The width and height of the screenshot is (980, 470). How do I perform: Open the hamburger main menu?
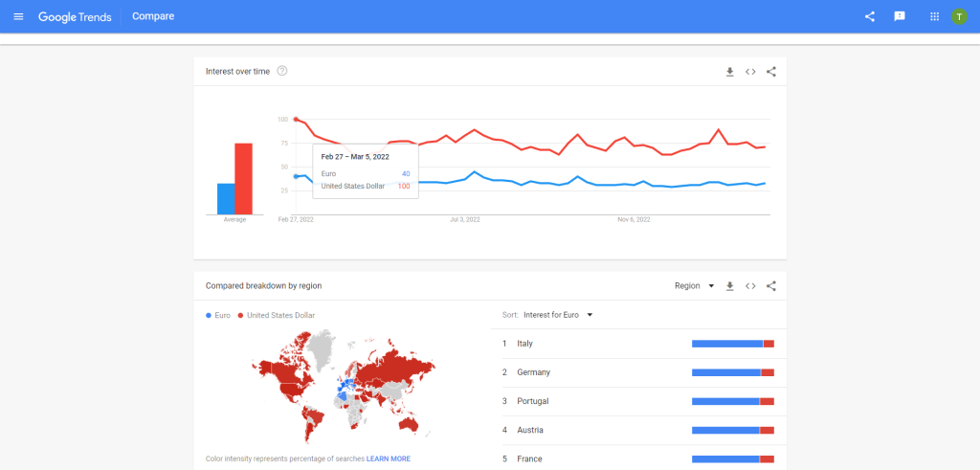(x=18, y=16)
